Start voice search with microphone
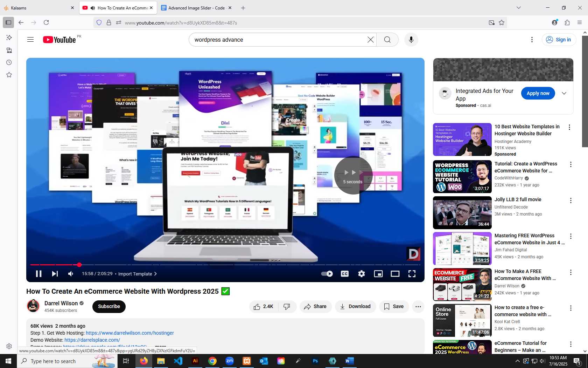Viewport: 588px width, 368px height. [411, 40]
